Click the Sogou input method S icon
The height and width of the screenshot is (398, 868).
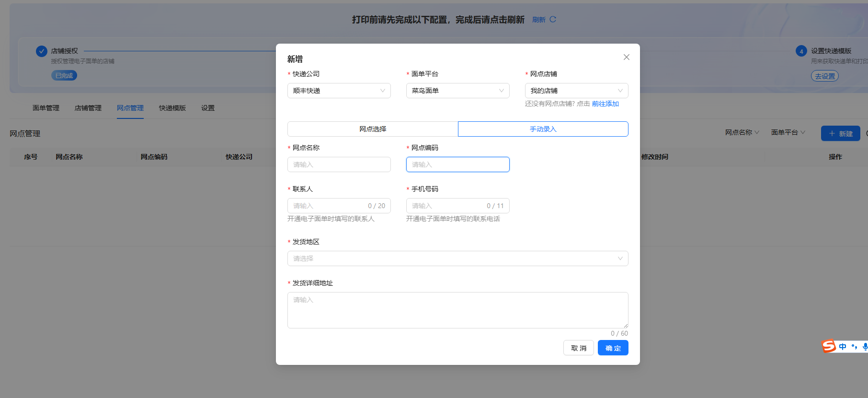click(x=829, y=346)
